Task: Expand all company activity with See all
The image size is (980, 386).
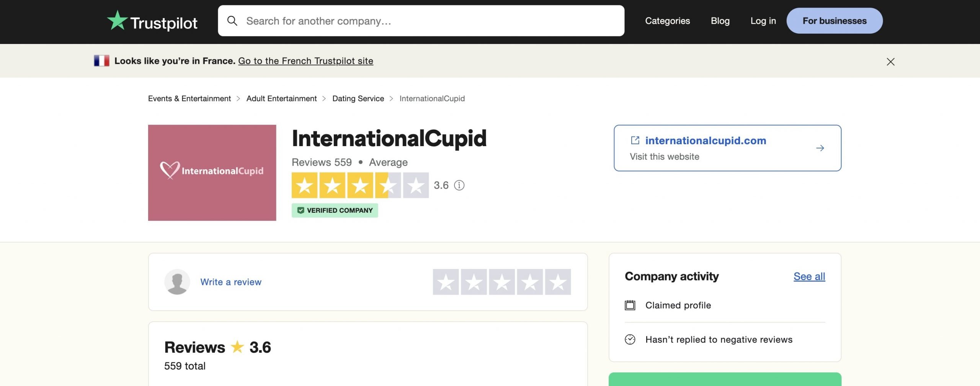Action: tap(808, 276)
